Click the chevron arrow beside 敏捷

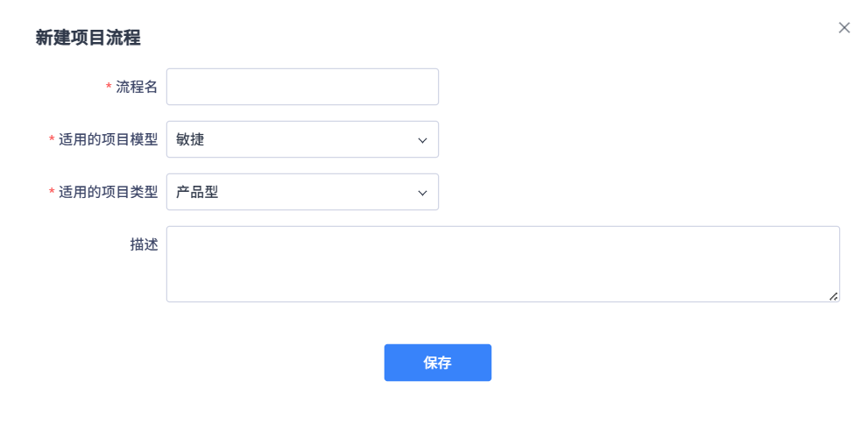pyautogui.click(x=422, y=140)
